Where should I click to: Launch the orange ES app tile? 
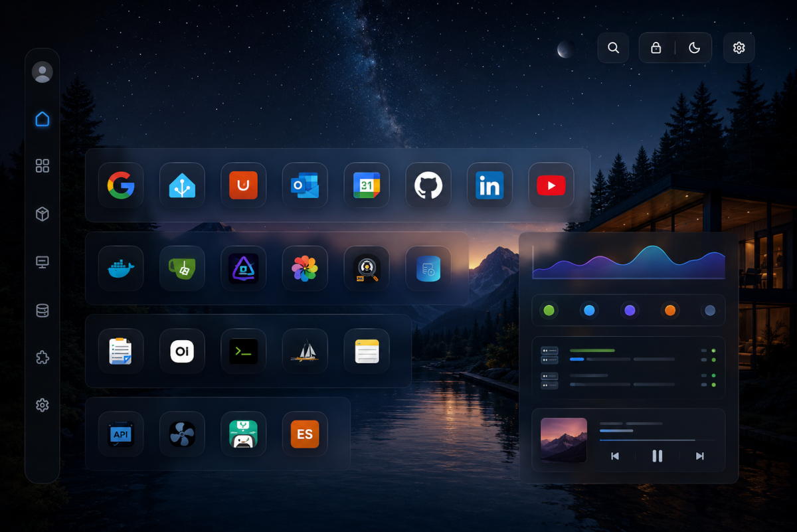(x=305, y=434)
